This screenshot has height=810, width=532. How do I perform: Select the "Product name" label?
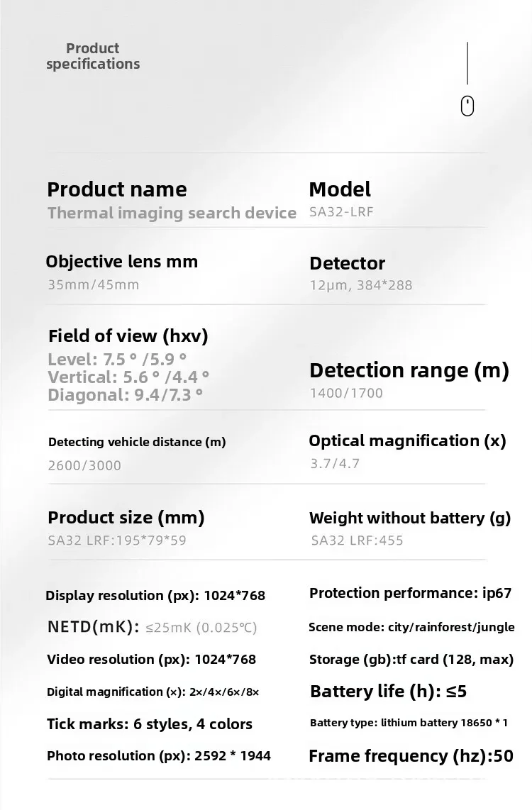(117, 189)
